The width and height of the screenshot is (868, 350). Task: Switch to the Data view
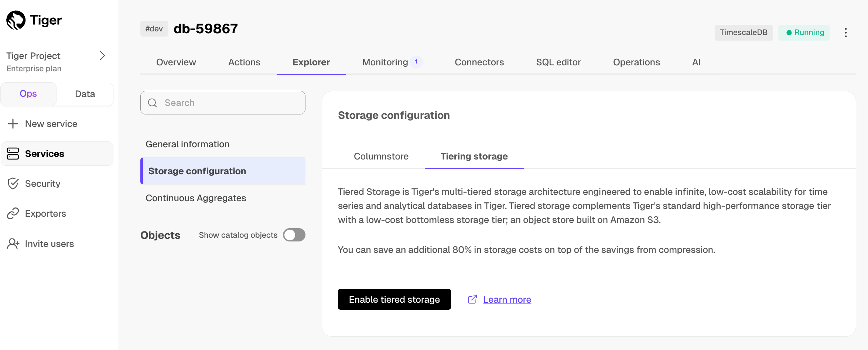tap(85, 94)
